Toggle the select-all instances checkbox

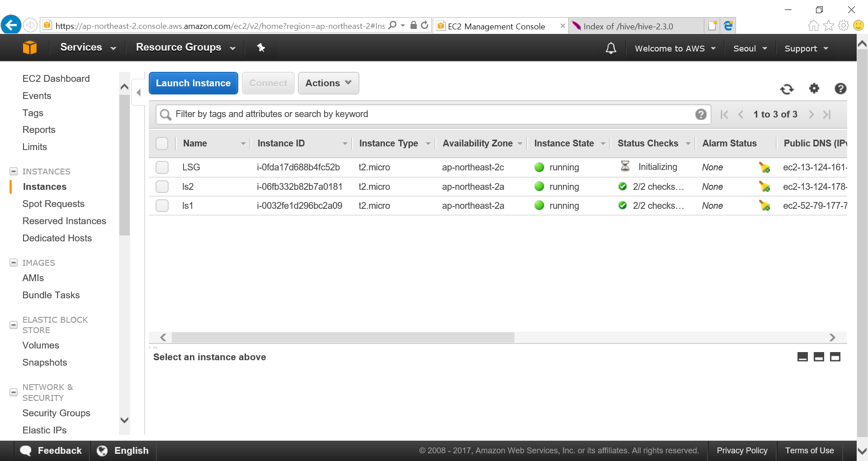pyautogui.click(x=162, y=144)
